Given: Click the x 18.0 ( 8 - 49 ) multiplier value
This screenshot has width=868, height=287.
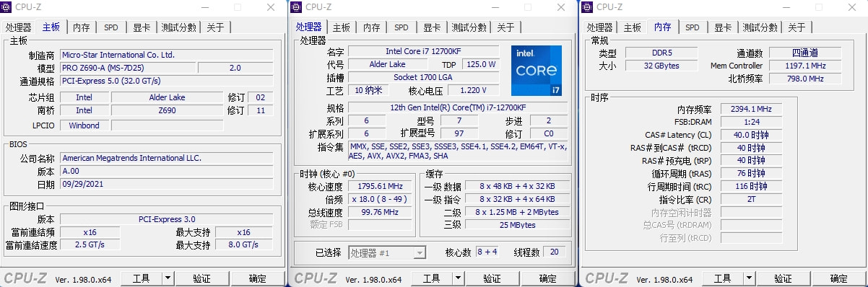Looking at the screenshot, I should [380, 199].
